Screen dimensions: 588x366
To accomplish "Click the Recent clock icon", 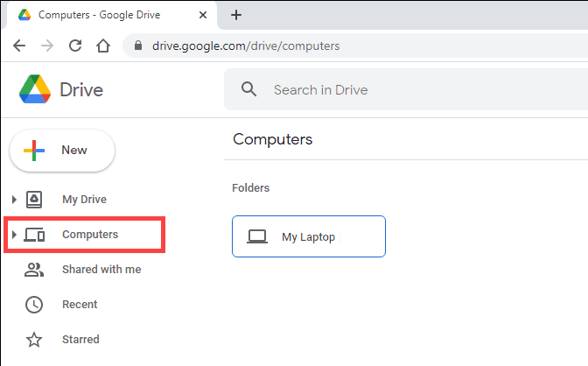I will click(34, 305).
